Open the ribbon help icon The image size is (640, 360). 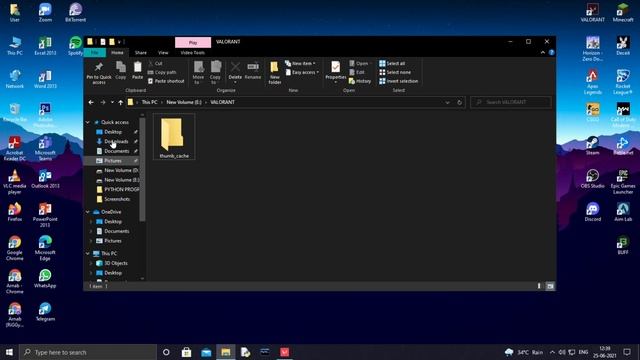tap(551, 53)
